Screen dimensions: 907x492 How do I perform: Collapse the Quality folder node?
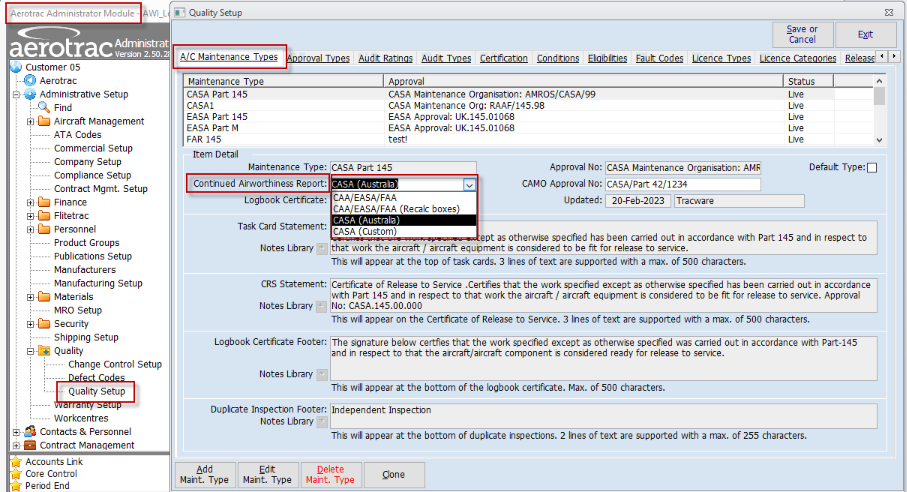tap(31, 351)
